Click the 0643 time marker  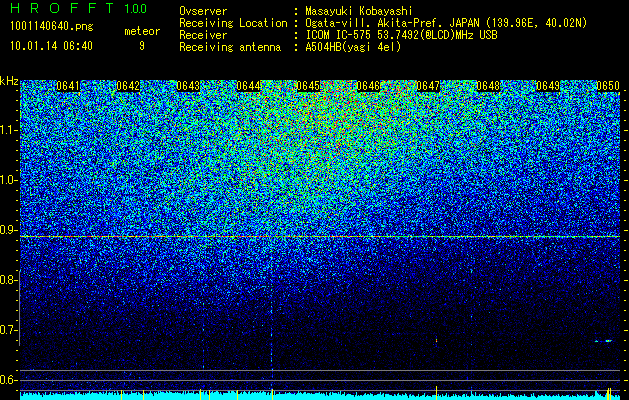click(188, 86)
